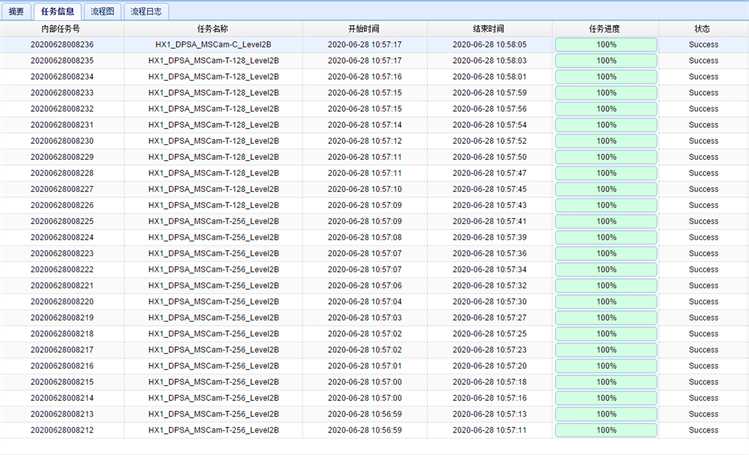Click Success status of task 20200628008220
Viewport: 749px width, 455px height.
point(703,301)
